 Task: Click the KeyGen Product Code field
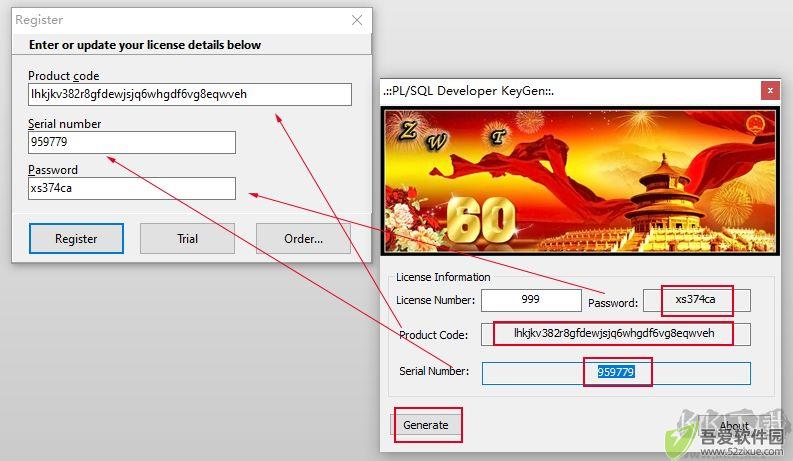[x=615, y=334]
